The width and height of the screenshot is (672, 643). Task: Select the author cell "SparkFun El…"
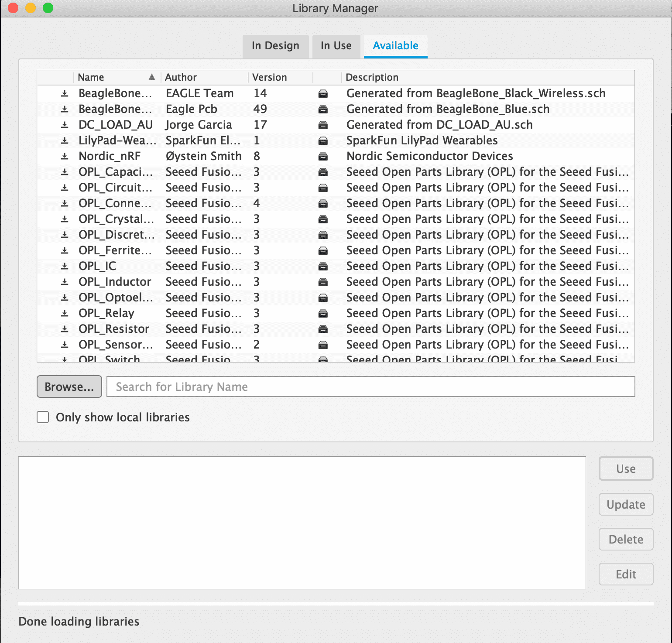(x=203, y=140)
